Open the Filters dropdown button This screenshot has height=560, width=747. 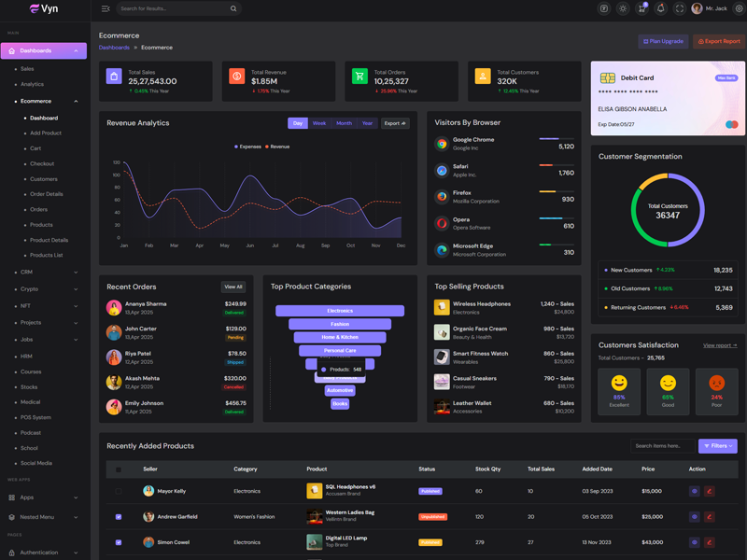click(717, 446)
